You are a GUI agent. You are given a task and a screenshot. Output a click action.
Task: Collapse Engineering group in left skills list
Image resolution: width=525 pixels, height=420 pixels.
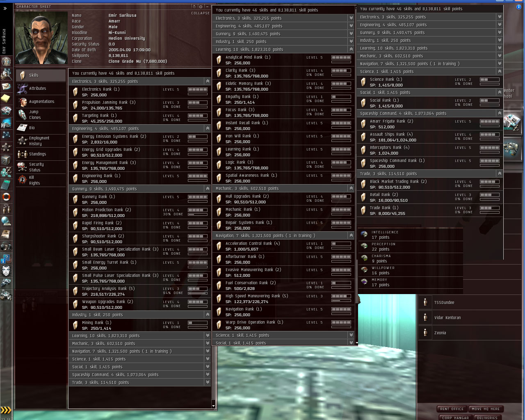click(208, 128)
